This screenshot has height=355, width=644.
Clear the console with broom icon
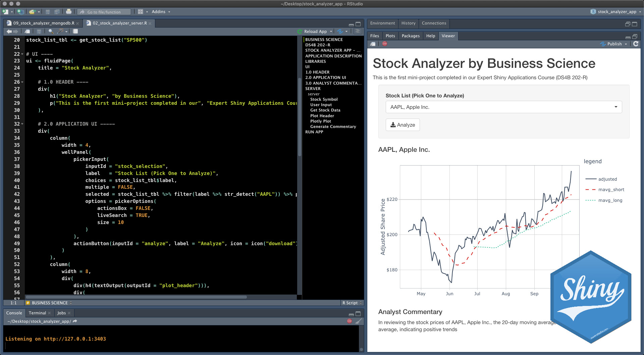tap(359, 321)
